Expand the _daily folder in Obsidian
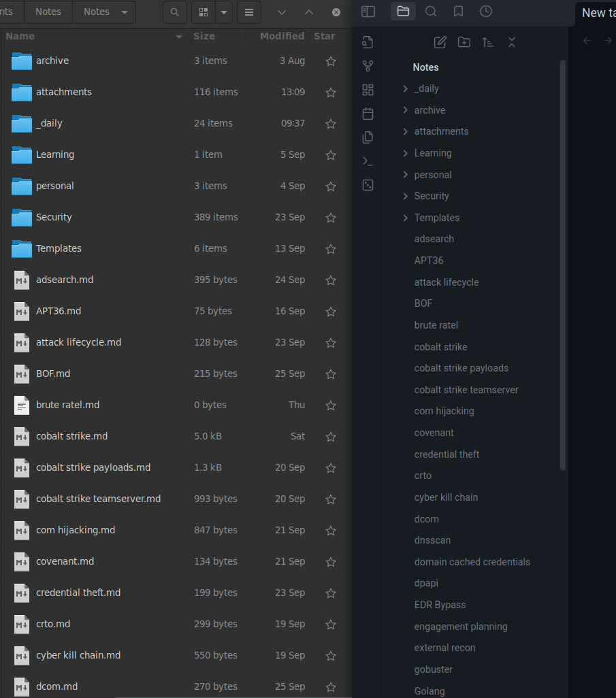 coord(406,88)
